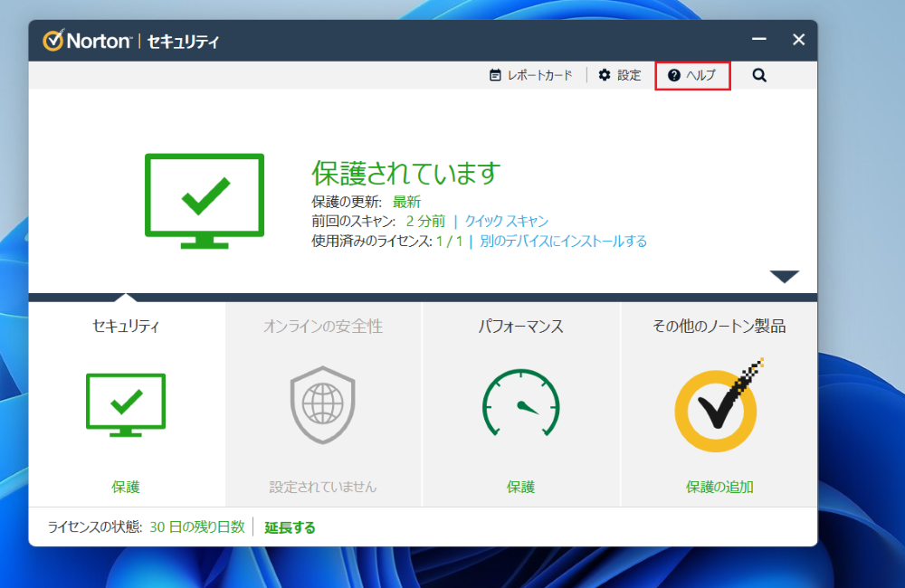Click 保護 status under セキュリティ
Image resolution: width=905 pixels, height=588 pixels.
coord(125,487)
